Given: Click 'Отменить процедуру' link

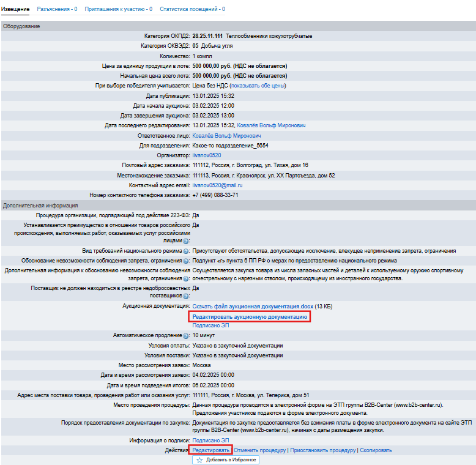Looking at the screenshot, I should pos(260,450).
